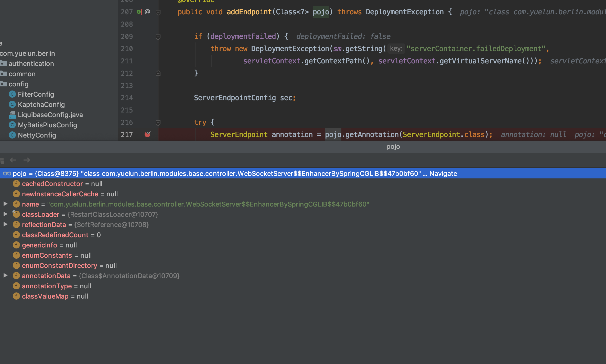The width and height of the screenshot is (606, 364).
Task: Click the glasses watch icon beside pojo
Action: (x=7, y=174)
